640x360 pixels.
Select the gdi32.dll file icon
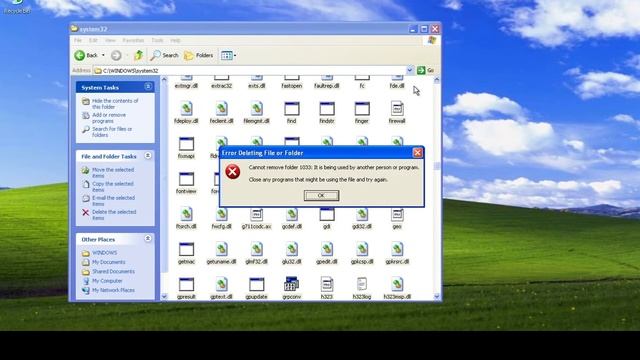362,215
